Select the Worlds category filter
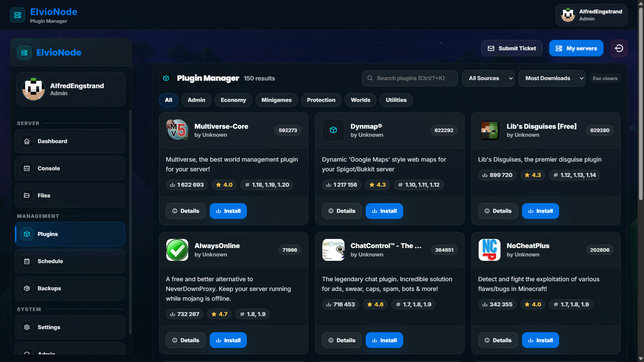 (x=361, y=100)
